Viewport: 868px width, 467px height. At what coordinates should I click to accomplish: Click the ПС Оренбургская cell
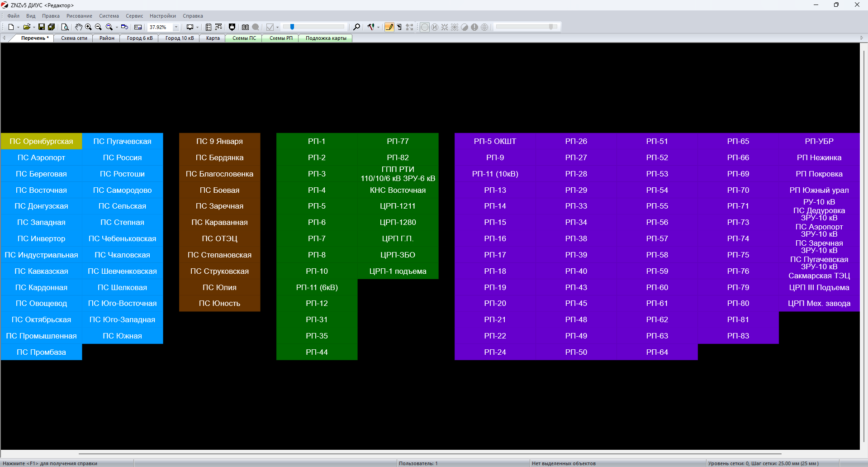tap(41, 141)
